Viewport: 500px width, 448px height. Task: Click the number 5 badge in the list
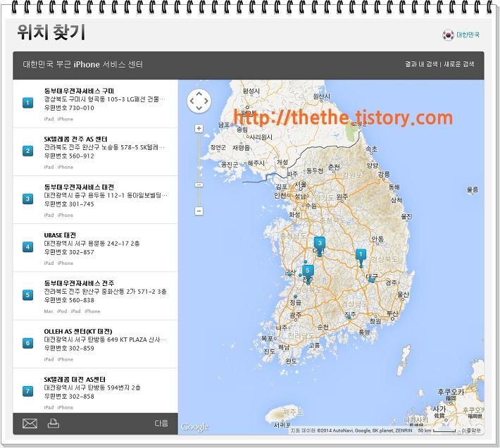(27, 295)
